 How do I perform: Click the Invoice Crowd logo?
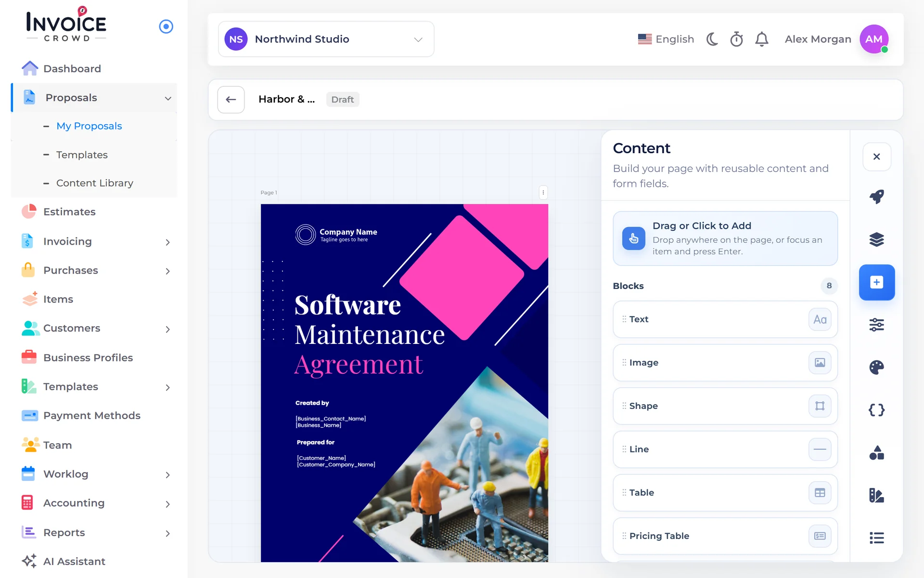pos(66,25)
